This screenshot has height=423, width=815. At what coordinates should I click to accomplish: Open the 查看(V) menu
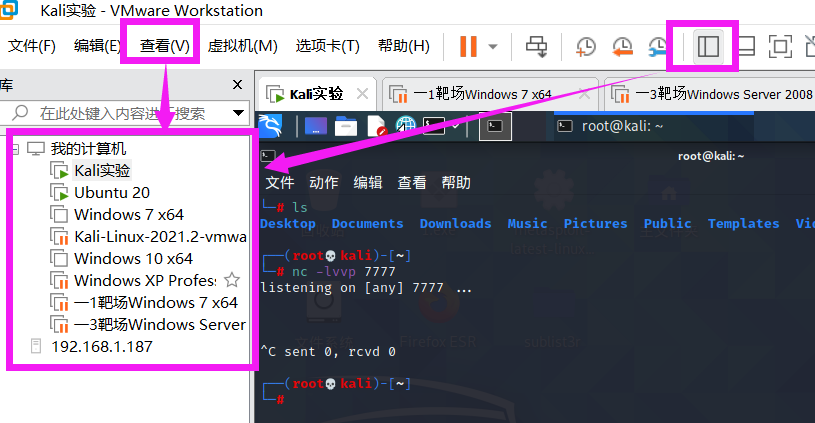pos(164,46)
